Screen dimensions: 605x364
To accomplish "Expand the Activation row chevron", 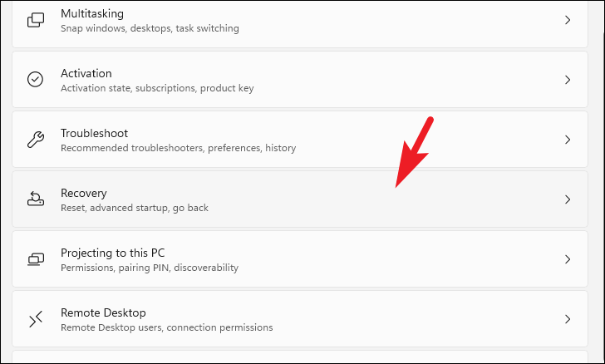I will click(x=568, y=80).
